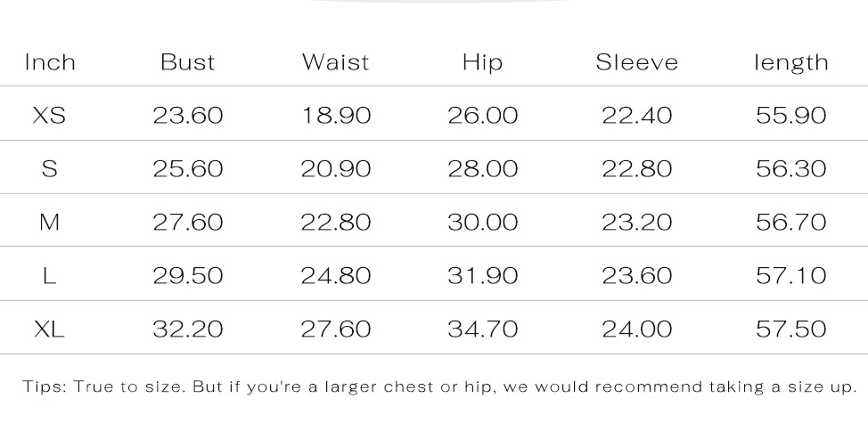Click the Waist column header
The image size is (868, 447).
point(335,62)
